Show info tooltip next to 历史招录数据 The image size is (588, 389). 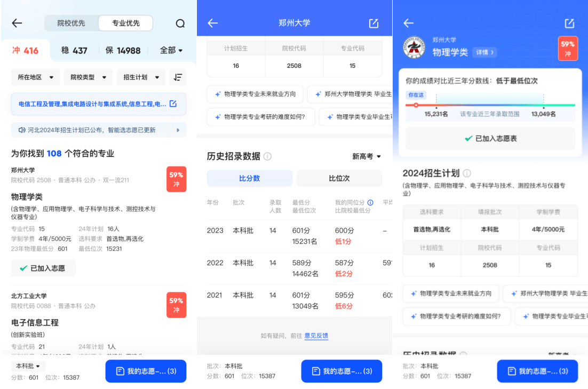point(267,156)
